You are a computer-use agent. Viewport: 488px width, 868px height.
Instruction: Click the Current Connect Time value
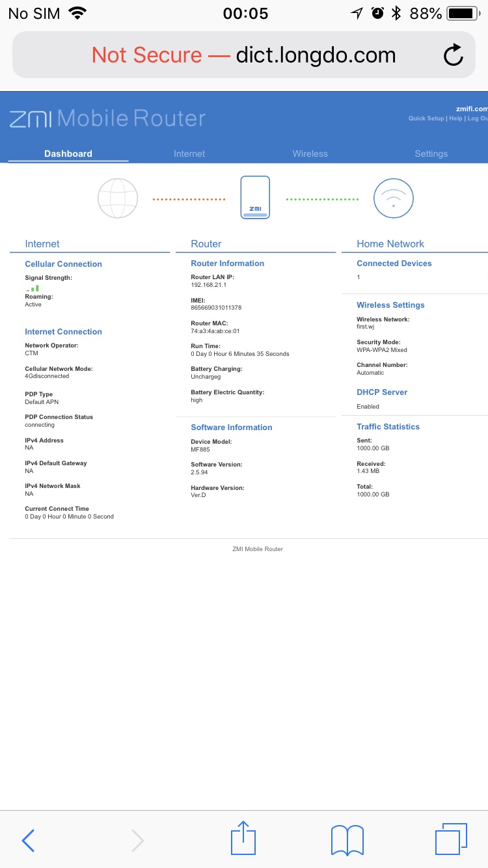point(69,517)
